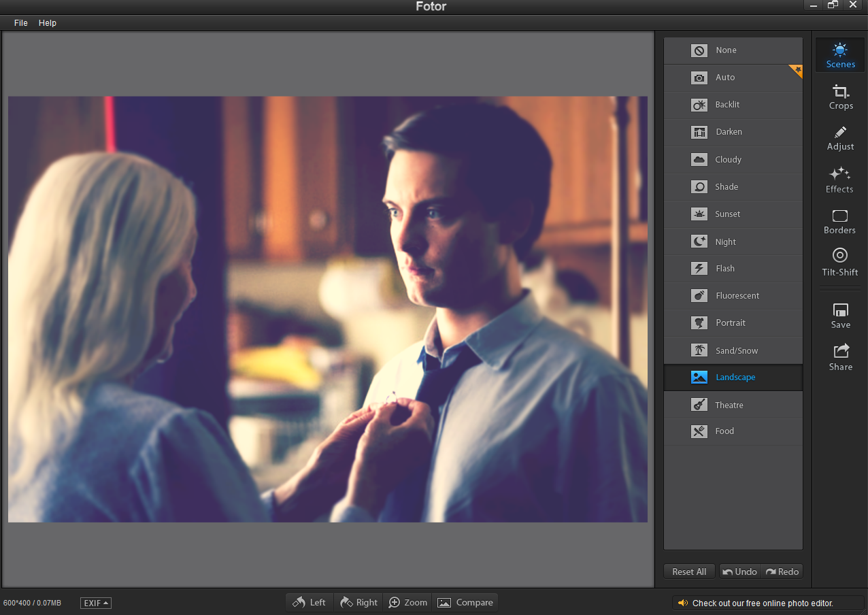Viewport: 868px width, 615px height.
Task: Click the Undo button
Action: [739, 571]
